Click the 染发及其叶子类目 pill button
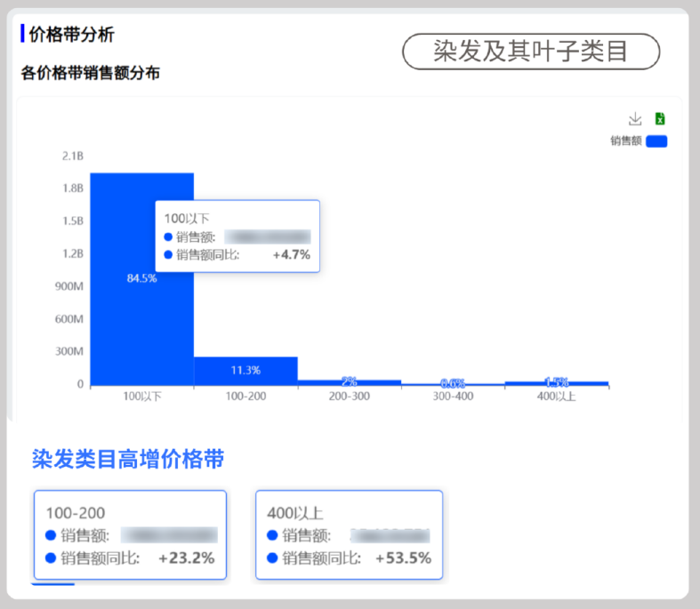The height and width of the screenshot is (609, 700). pyautogui.click(x=531, y=52)
